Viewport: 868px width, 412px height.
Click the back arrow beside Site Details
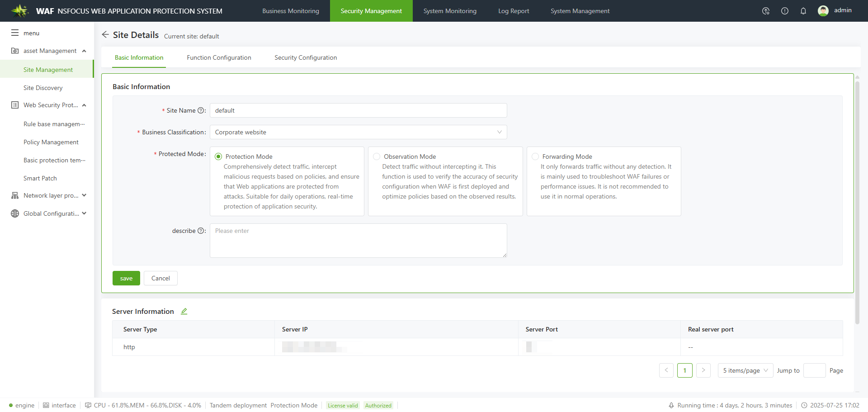coord(105,35)
